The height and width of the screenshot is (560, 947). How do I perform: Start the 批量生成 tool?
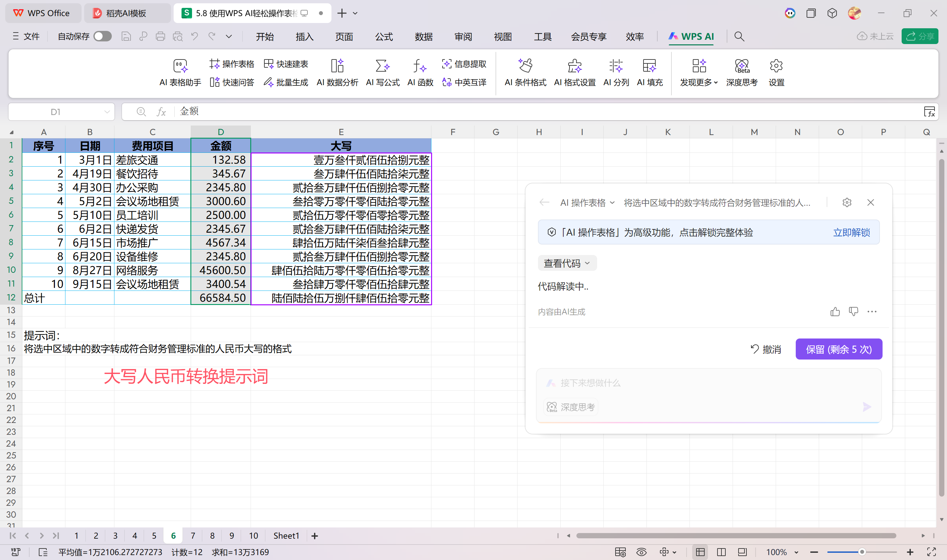coord(286,82)
